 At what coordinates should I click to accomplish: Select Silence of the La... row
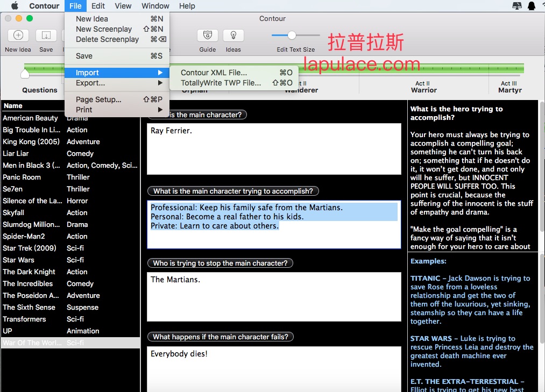70,201
